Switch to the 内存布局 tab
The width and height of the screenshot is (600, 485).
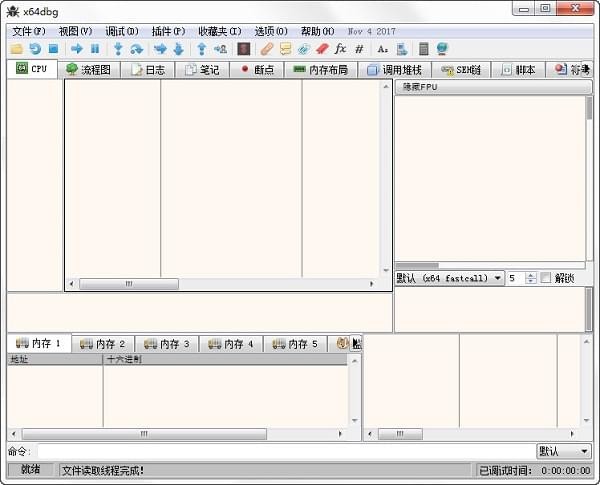pyautogui.click(x=320, y=69)
